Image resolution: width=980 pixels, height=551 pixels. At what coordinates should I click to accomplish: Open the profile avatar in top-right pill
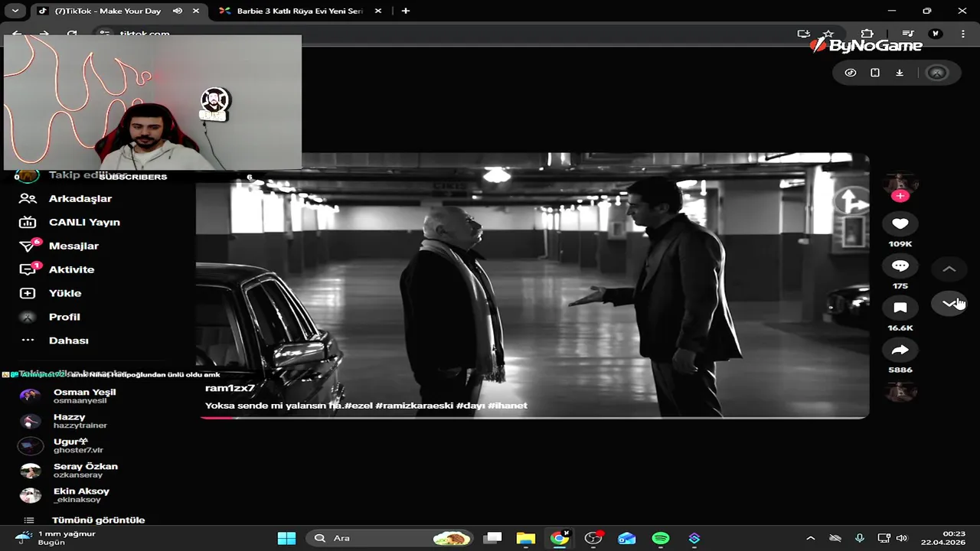pyautogui.click(x=937, y=73)
